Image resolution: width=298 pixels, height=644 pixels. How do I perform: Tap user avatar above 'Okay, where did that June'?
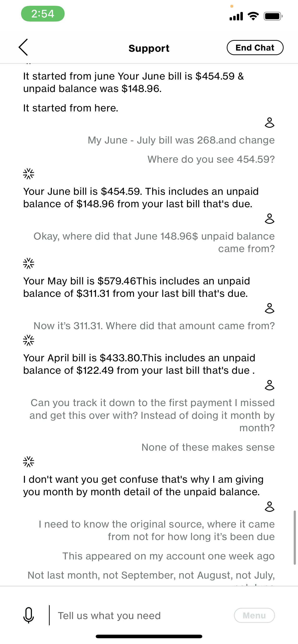[269, 219]
